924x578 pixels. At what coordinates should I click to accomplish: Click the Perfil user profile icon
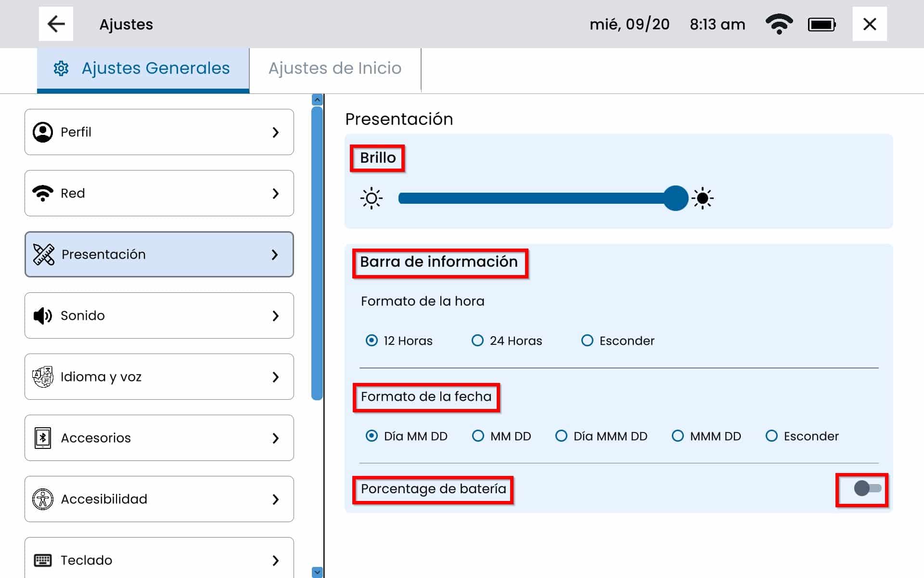(x=43, y=132)
